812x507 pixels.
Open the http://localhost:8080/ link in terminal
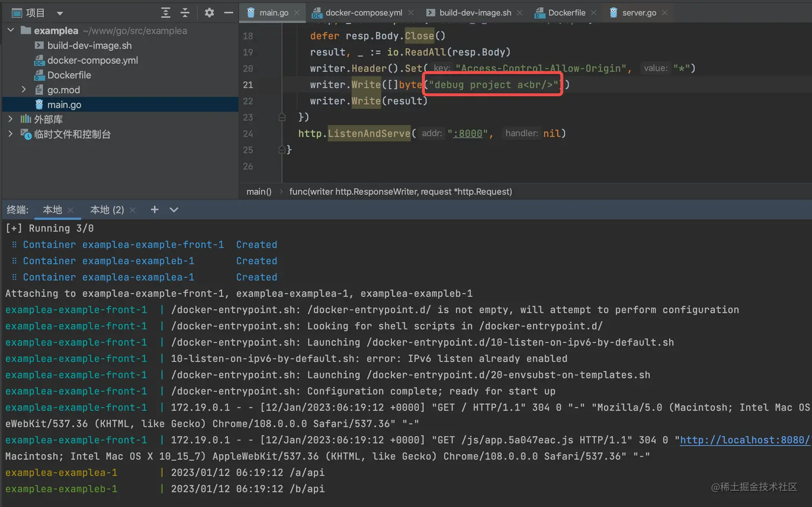click(744, 440)
